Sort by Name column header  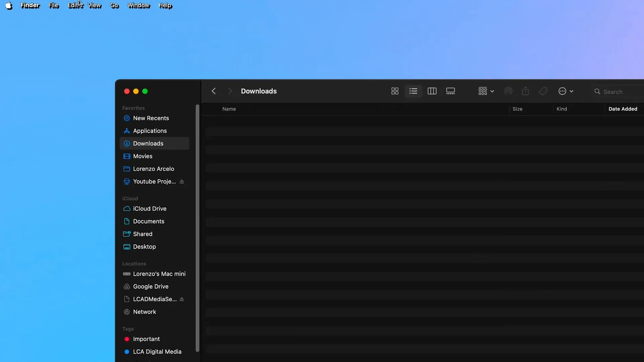(229, 109)
